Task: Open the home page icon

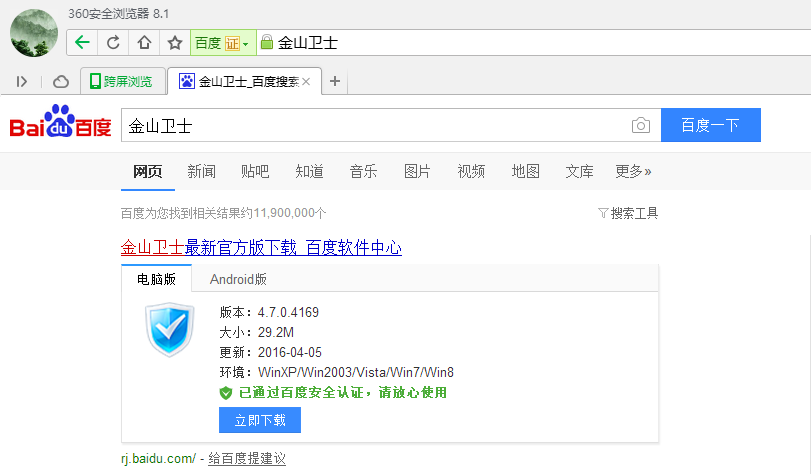Action: 144,42
